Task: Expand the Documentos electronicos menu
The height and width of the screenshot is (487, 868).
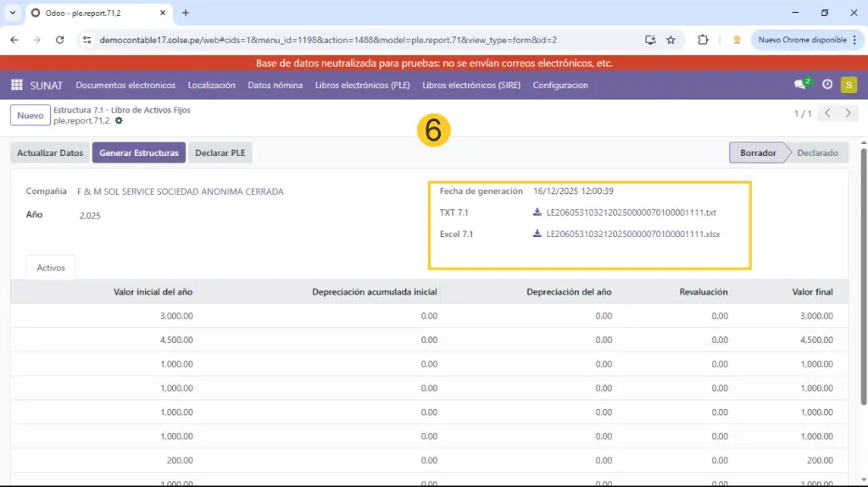Action: pyautogui.click(x=125, y=85)
